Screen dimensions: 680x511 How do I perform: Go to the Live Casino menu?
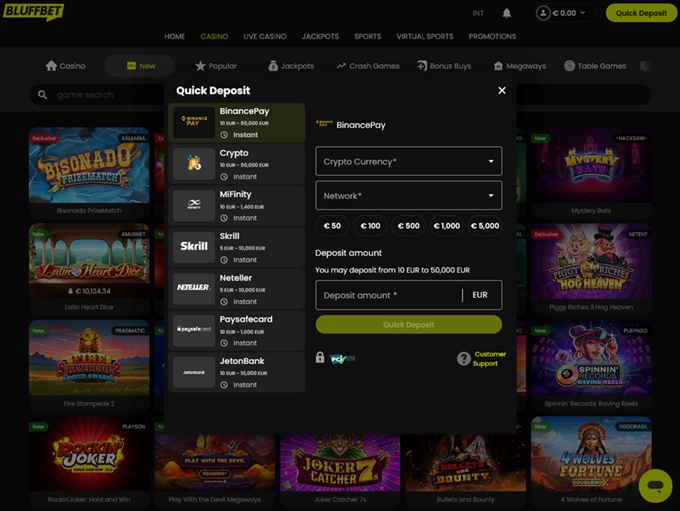coord(265,37)
